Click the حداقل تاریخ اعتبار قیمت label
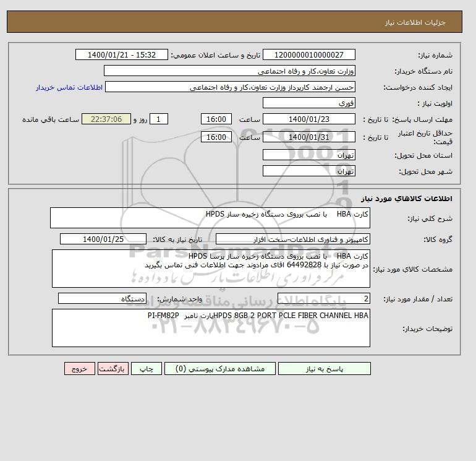The width and height of the screenshot is (476, 461). tap(425, 137)
